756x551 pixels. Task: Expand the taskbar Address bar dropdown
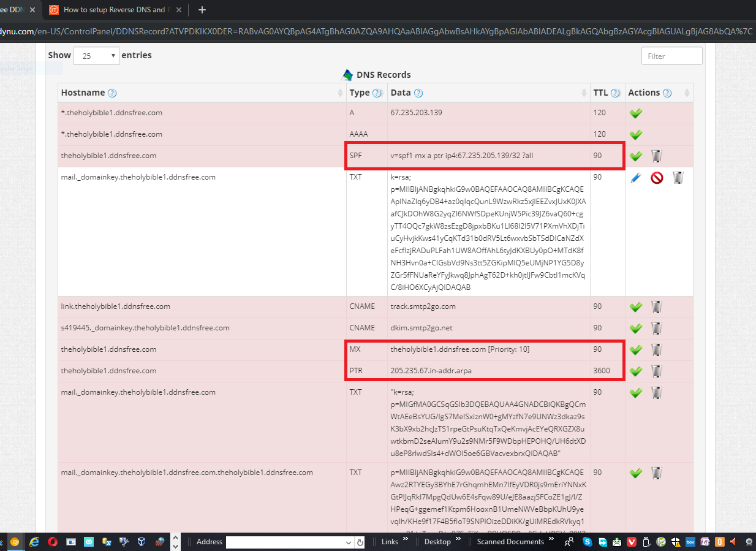(349, 542)
